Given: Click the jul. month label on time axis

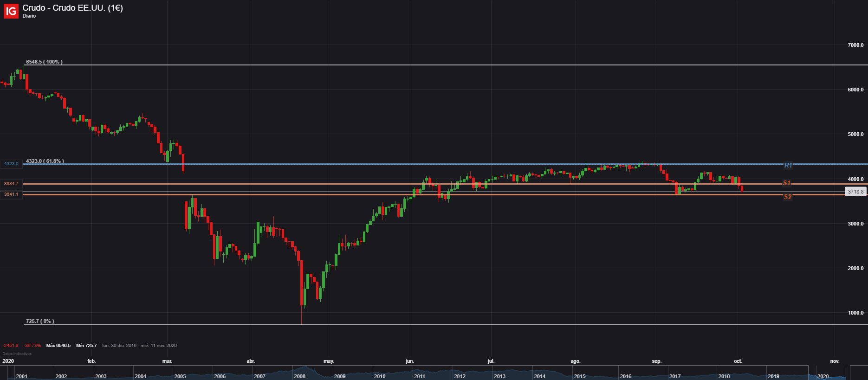Looking at the screenshot, I should click(x=491, y=361).
